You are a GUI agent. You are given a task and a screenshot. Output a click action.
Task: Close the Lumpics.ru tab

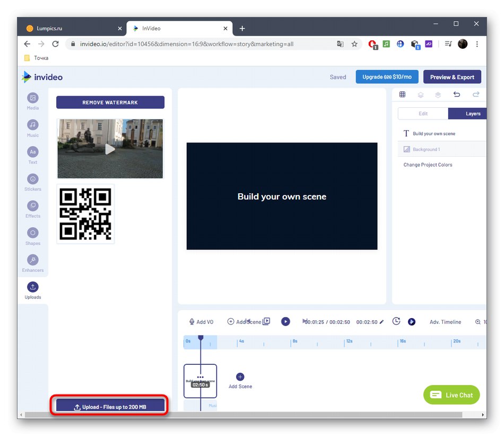120,28
